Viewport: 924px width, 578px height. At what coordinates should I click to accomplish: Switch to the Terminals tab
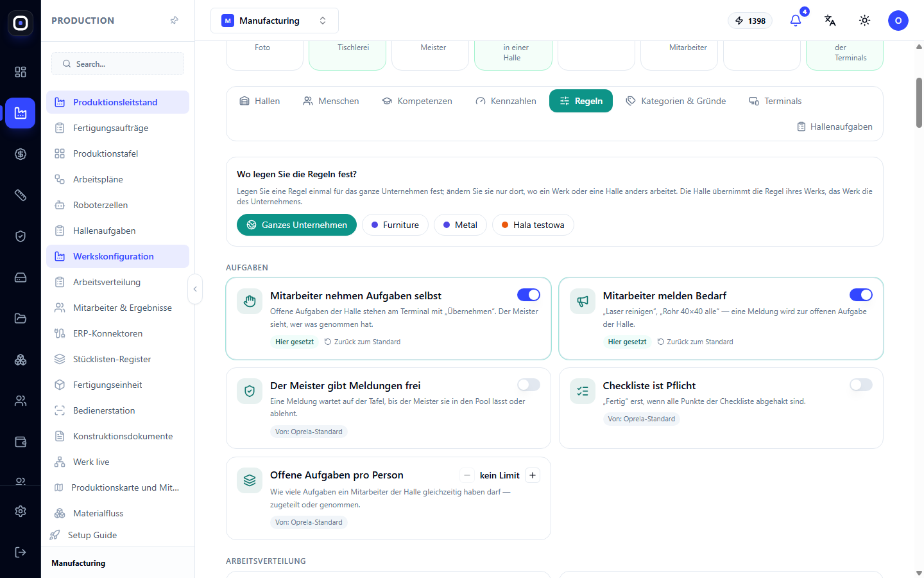(x=775, y=101)
